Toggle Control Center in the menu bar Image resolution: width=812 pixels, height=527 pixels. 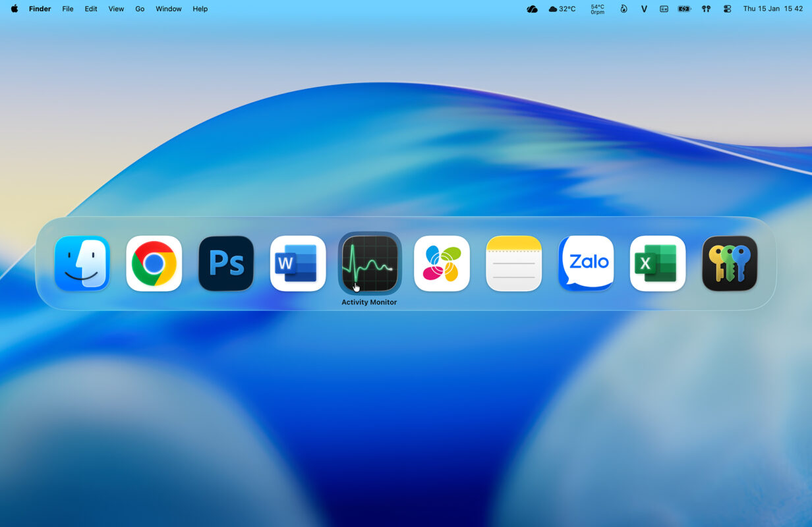click(728, 9)
